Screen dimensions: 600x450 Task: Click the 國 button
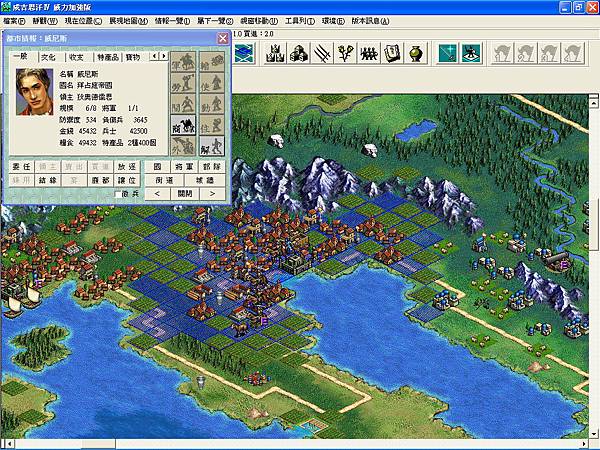click(x=157, y=167)
